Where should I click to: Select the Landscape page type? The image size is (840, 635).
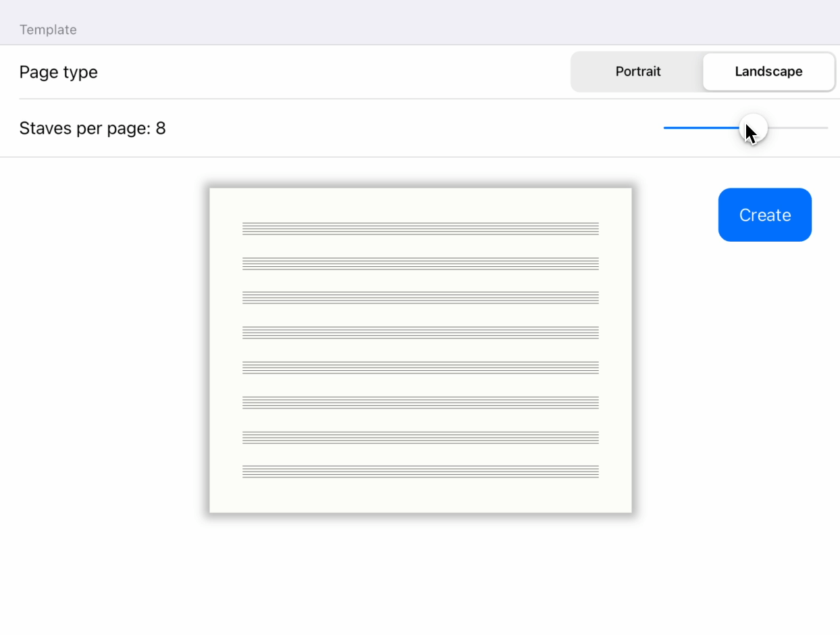pyautogui.click(x=768, y=72)
